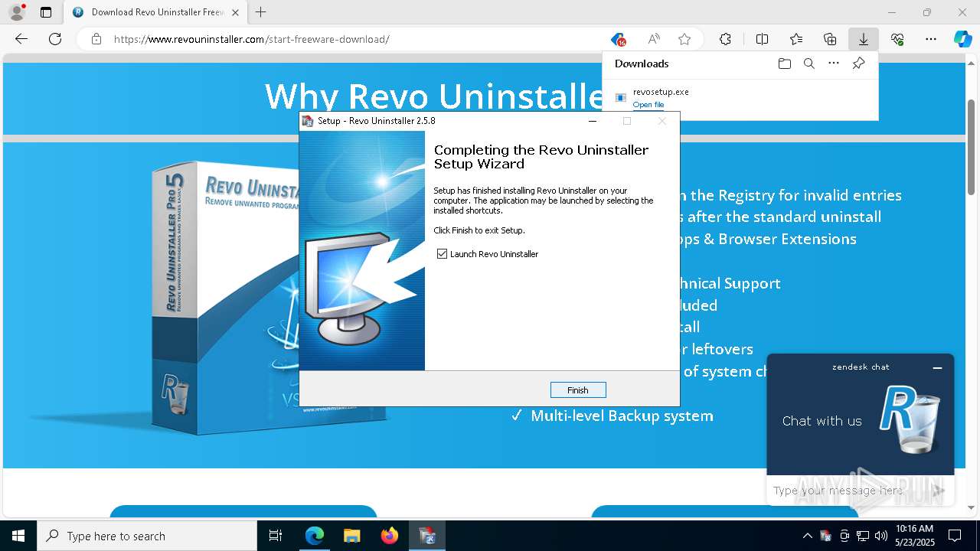Open the Edge Settings and more menu
980x551 pixels.
tap(931, 39)
